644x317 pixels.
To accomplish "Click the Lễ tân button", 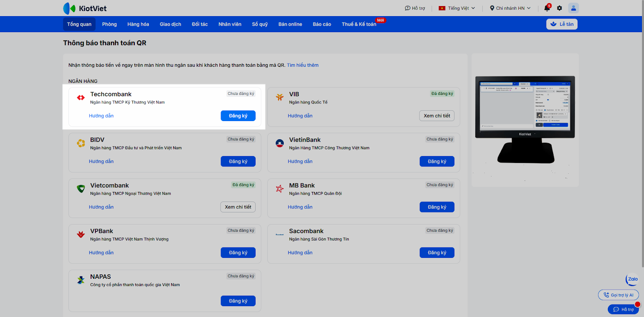I will click(x=562, y=24).
